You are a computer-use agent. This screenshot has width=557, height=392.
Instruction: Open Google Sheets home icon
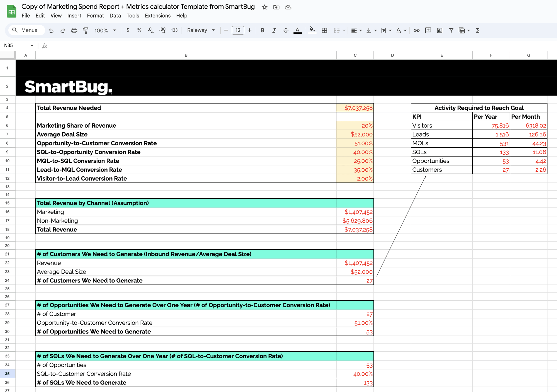(x=11, y=11)
